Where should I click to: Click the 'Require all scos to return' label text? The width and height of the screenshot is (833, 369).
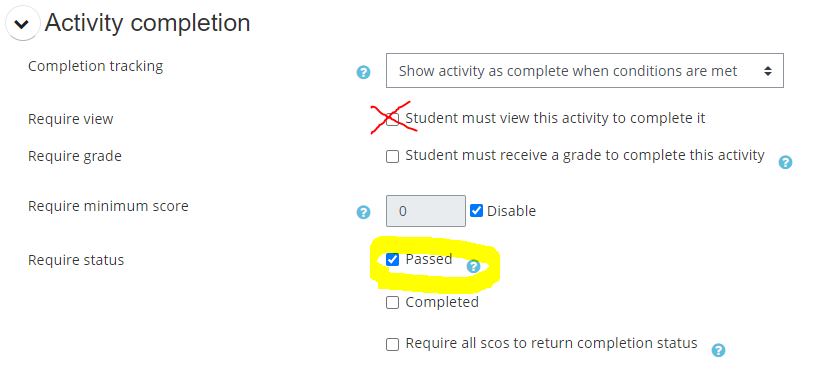pos(551,343)
